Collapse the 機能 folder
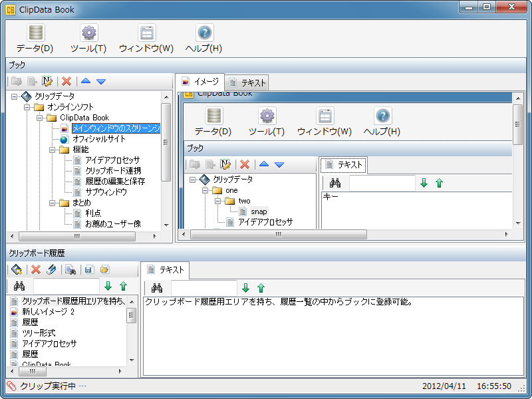 pos(53,150)
